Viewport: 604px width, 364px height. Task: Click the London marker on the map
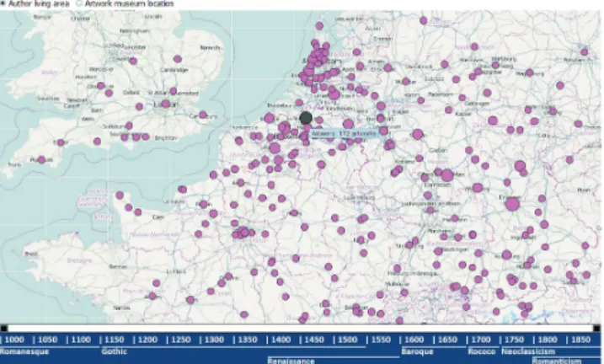pos(166,104)
